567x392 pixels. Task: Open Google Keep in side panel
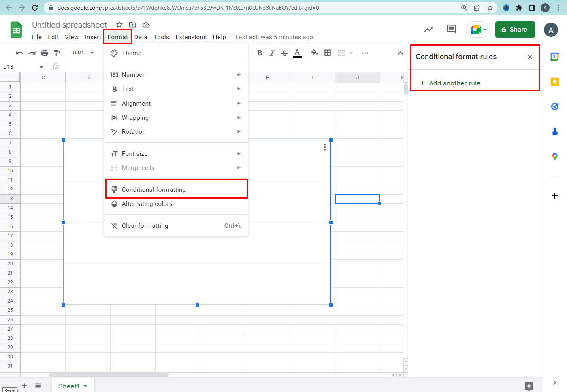554,82
